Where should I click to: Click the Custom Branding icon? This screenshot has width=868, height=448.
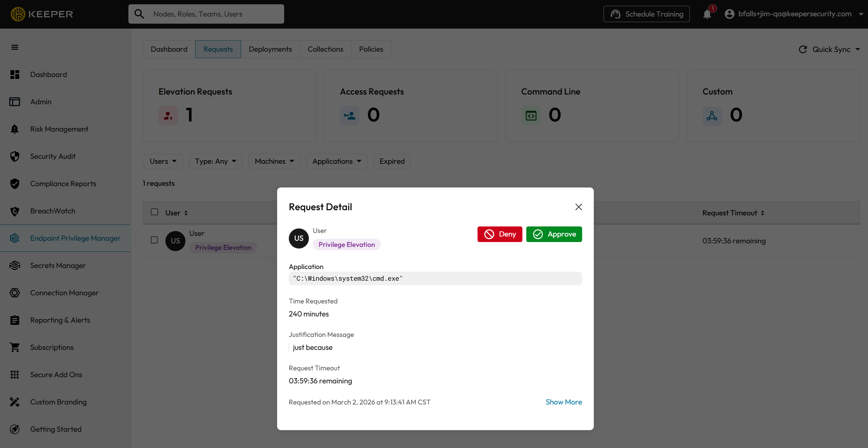(15, 402)
